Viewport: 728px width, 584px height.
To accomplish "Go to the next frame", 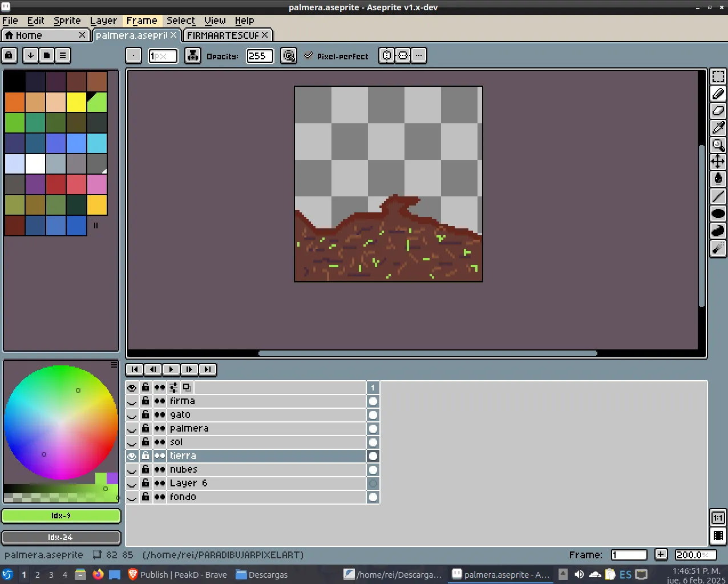I will 189,369.
